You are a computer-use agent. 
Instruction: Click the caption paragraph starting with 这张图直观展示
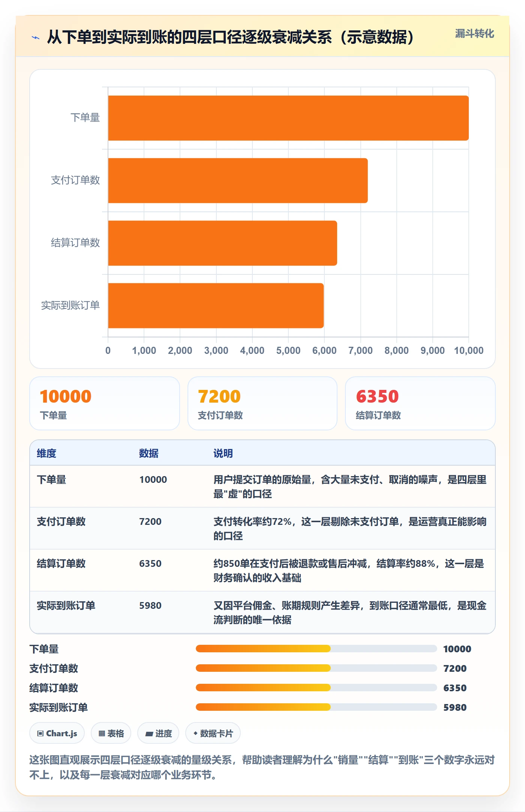262,767
